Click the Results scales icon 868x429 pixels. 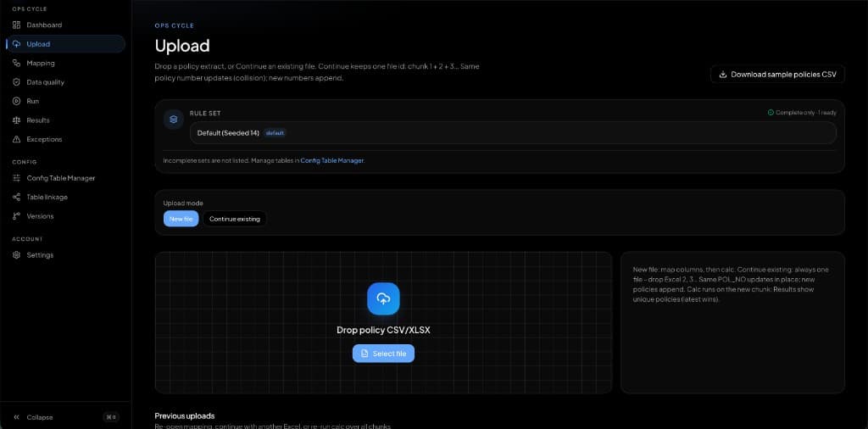16,120
